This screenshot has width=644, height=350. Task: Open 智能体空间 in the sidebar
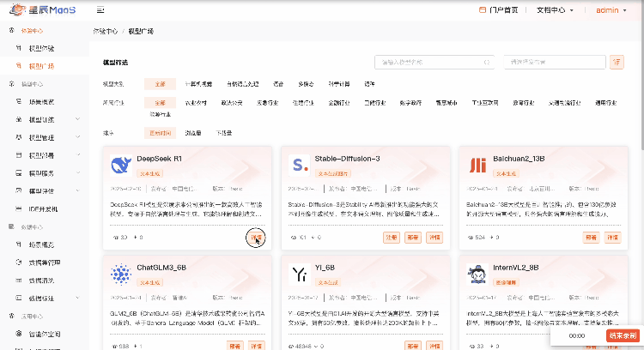pyautogui.click(x=45, y=334)
